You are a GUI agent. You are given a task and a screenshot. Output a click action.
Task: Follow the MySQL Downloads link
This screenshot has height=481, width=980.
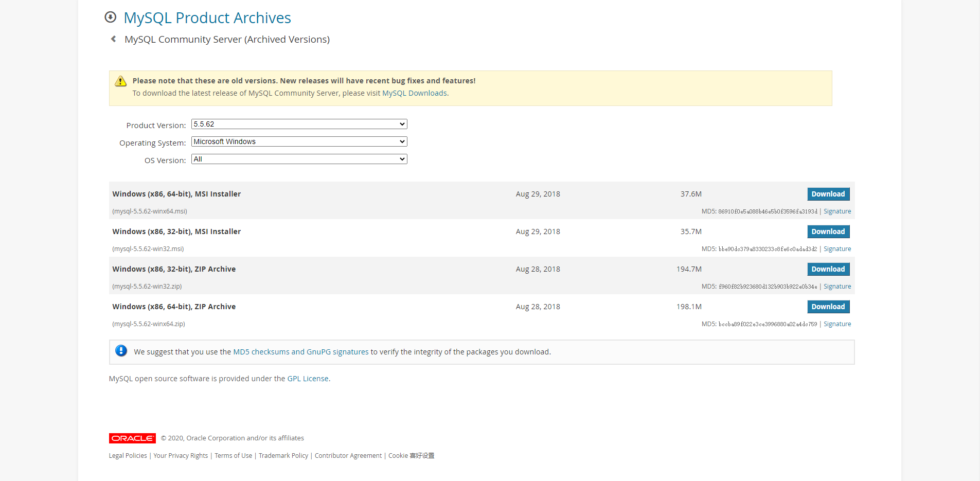click(x=414, y=93)
